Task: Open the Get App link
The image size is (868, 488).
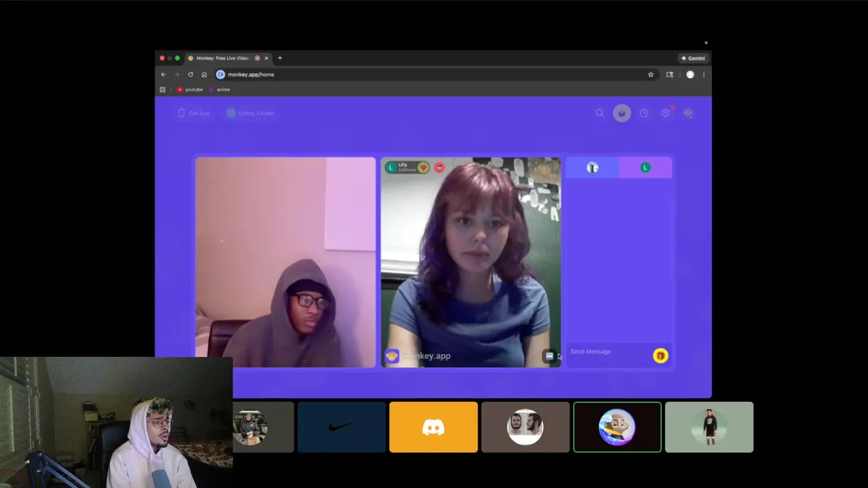Action: click(194, 113)
